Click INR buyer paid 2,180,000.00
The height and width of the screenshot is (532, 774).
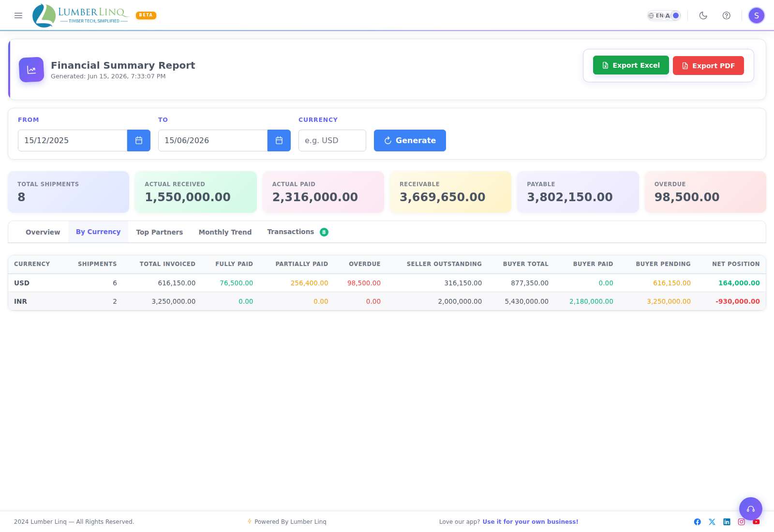click(x=591, y=301)
